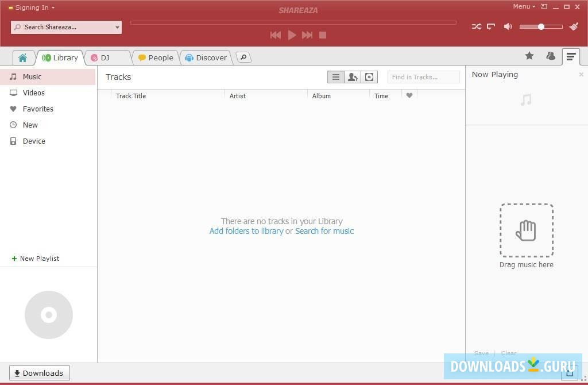
Task: Click the Now Playing music note artwork
Action: 526,100
